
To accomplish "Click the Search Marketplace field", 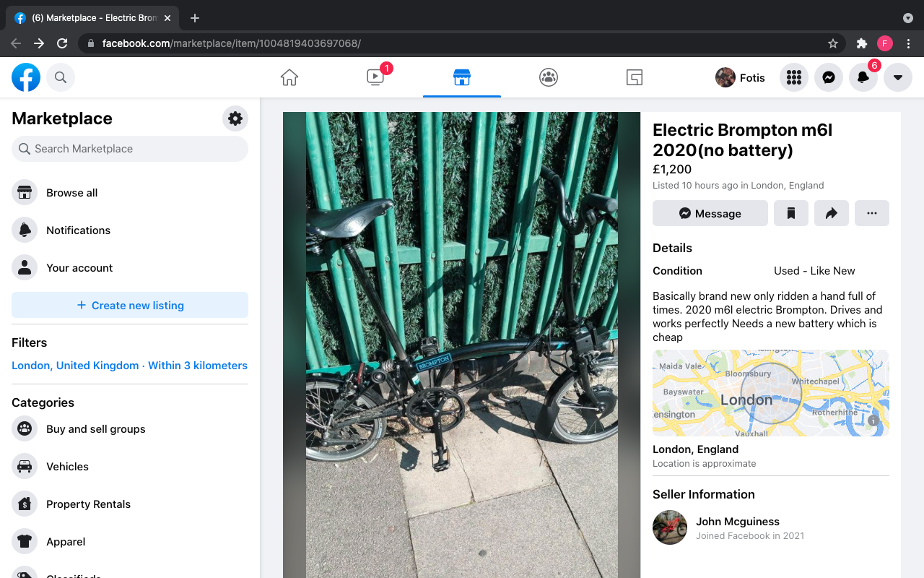I will [130, 149].
